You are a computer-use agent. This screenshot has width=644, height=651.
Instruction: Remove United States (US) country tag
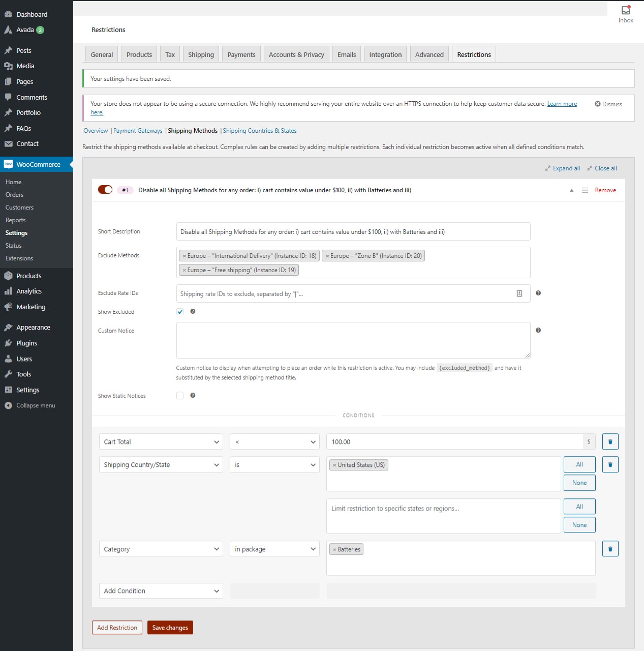click(334, 465)
